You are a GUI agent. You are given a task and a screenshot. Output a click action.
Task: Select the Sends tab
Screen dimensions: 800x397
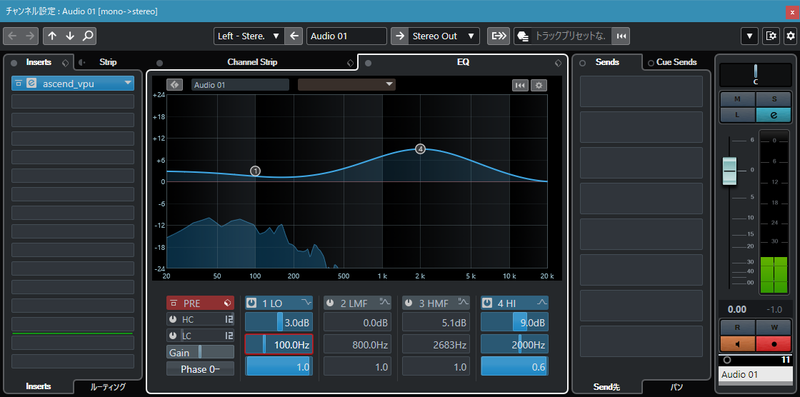607,62
